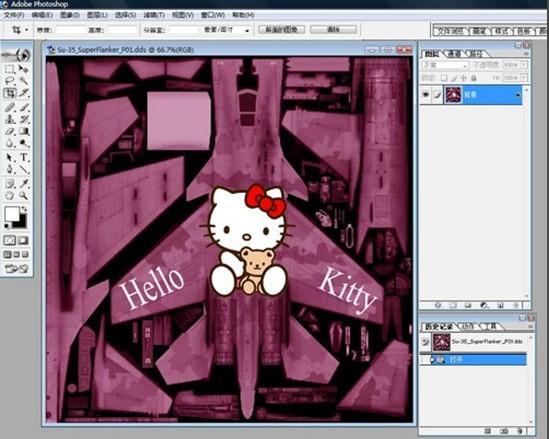The image size is (549, 439).
Task: Switch to the Channels tab
Action: [x=454, y=54]
